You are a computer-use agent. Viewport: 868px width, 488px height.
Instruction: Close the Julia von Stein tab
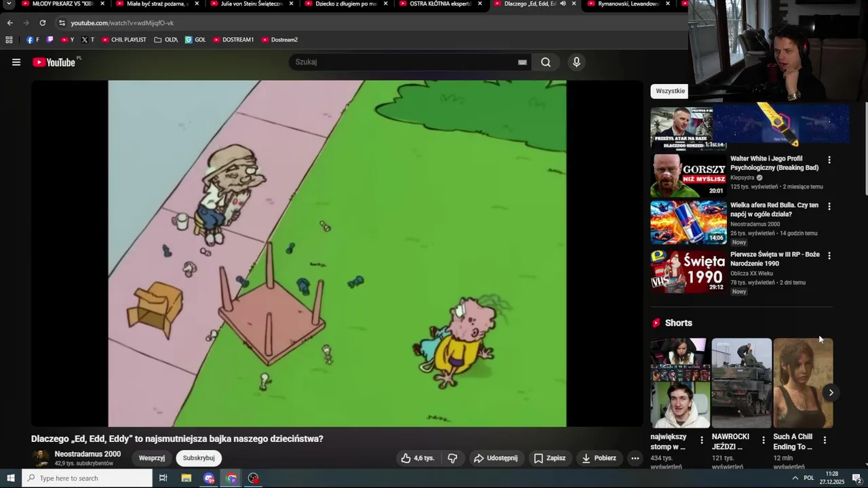(x=291, y=4)
